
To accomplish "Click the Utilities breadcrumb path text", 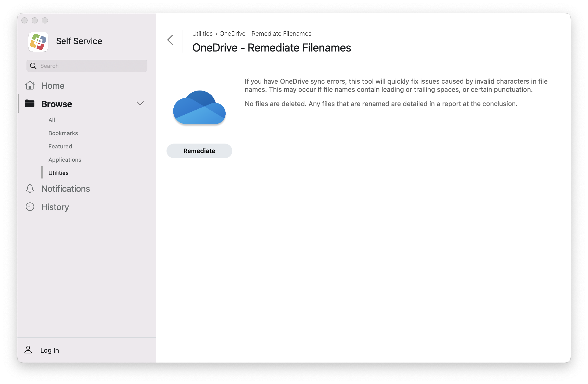I will coord(202,34).
